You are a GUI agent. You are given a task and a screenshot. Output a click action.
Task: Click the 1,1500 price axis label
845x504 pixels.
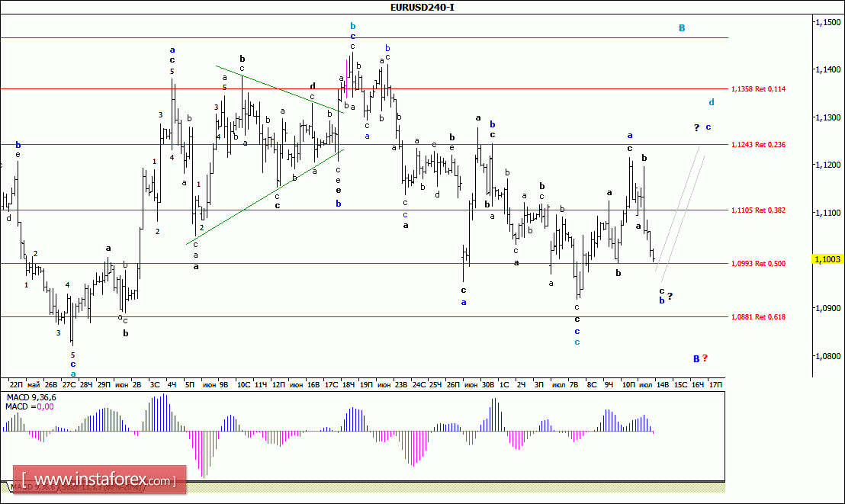(x=827, y=22)
